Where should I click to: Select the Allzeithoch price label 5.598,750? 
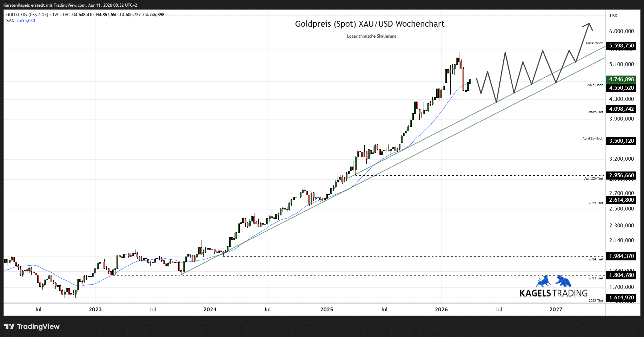click(621, 46)
